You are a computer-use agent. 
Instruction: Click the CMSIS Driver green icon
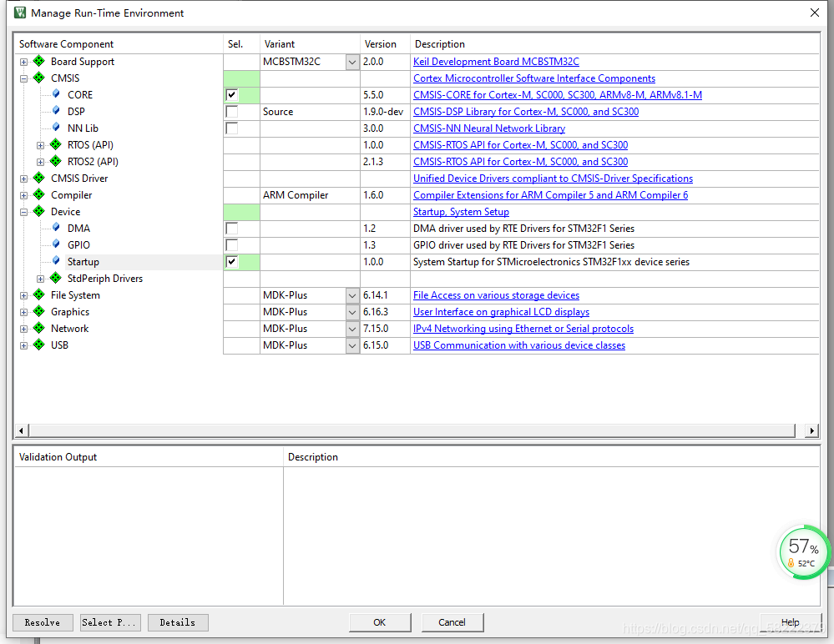pyautogui.click(x=39, y=178)
